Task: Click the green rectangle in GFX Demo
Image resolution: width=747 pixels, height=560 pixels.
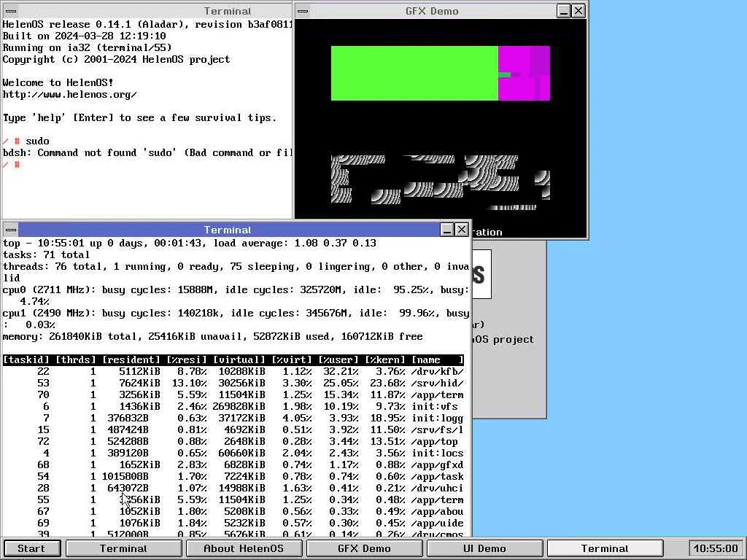Action: 414,74
